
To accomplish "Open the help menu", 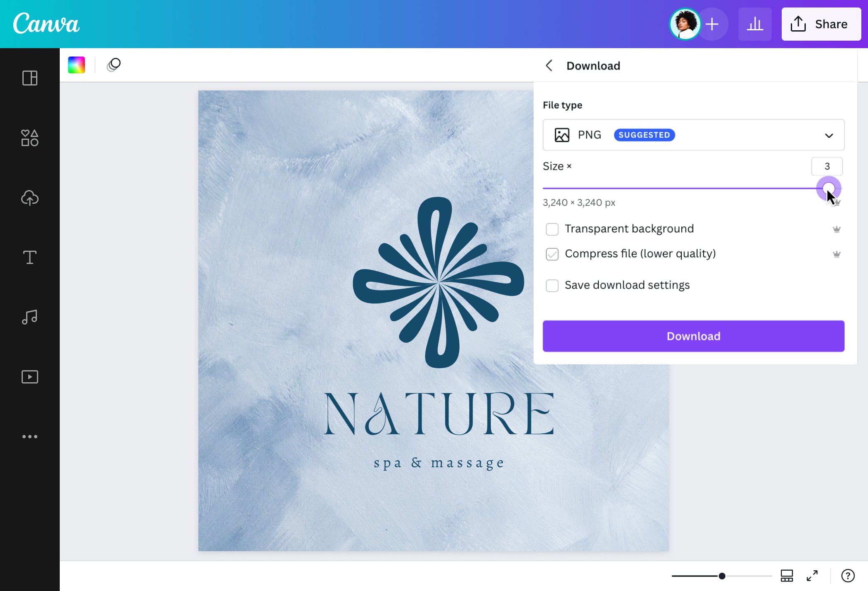I will click(x=848, y=576).
